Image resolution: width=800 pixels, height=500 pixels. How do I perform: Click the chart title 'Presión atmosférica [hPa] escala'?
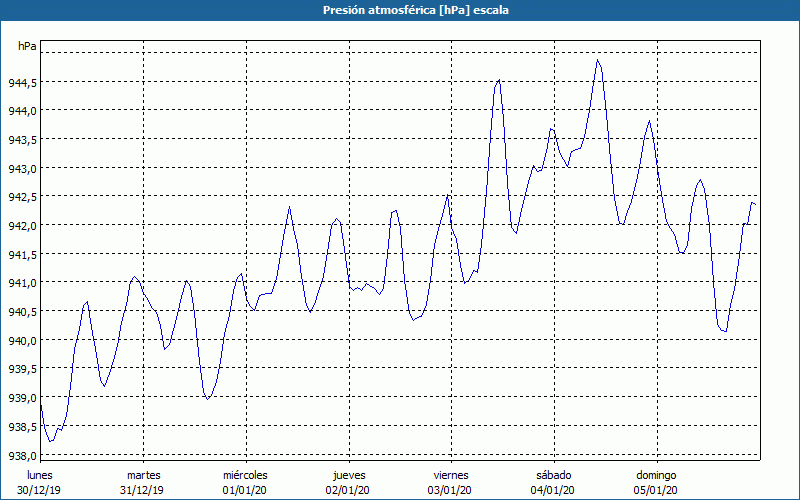point(416,10)
